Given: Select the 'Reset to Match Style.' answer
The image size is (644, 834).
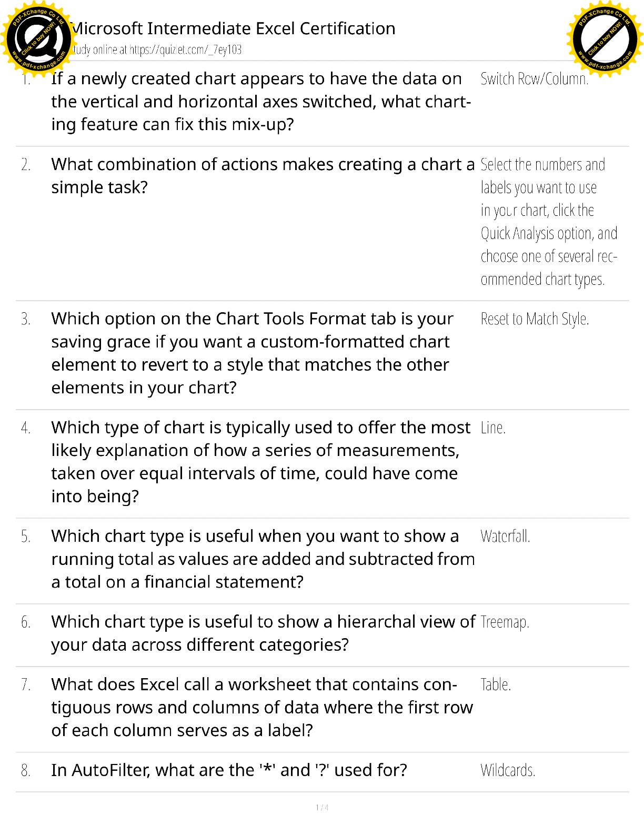Looking at the screenshot, I should (535, 319).
